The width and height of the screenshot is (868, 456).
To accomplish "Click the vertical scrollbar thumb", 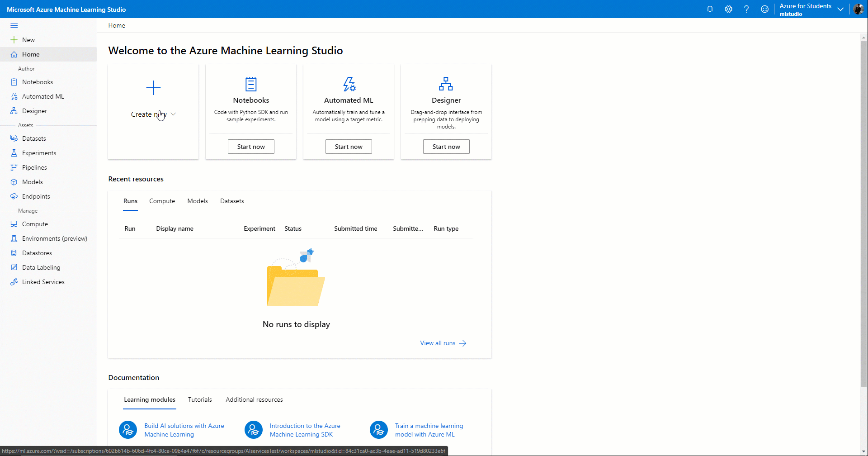I will click(863, 214).
